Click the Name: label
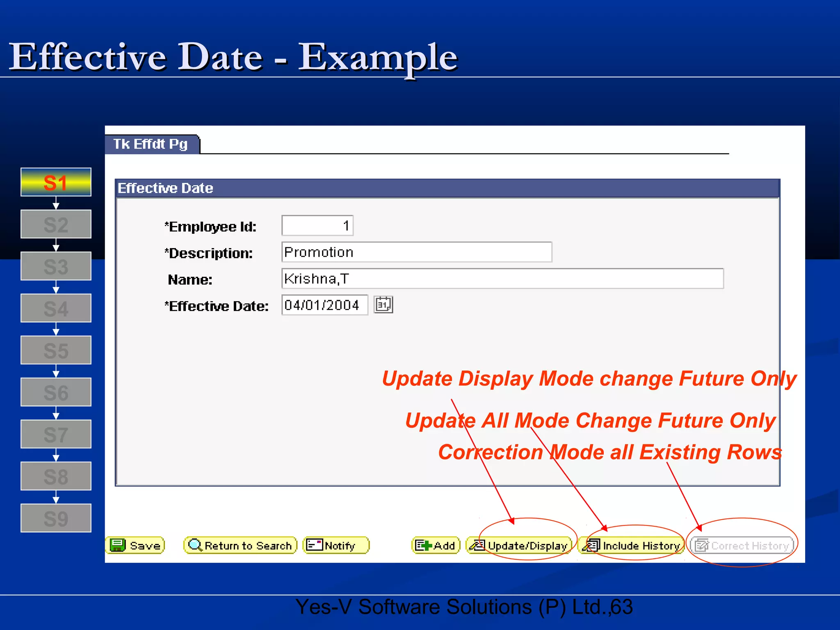840x630 pixels. (x=190, y=280)
